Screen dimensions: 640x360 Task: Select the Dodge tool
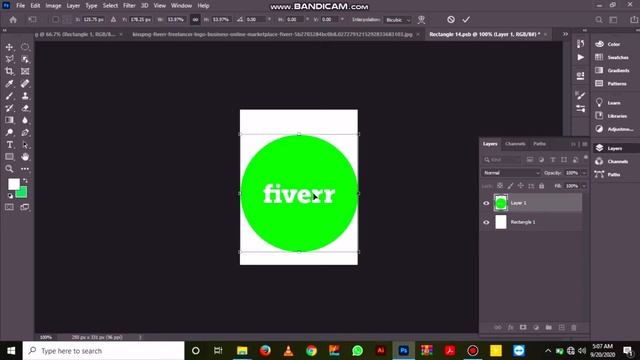point(9,132)
